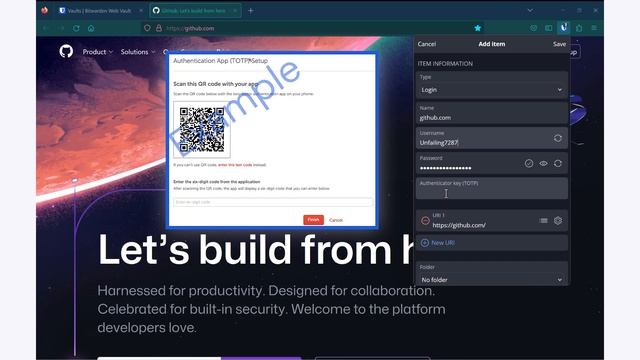Cancel adding the Bitwarden item
640x360 pixels.
(427, 44)
